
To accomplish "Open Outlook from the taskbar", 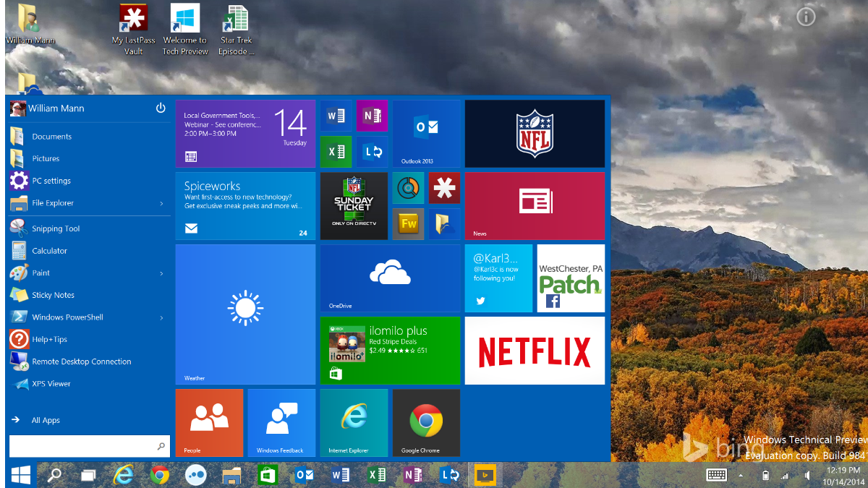I will (x=304, y=475).
